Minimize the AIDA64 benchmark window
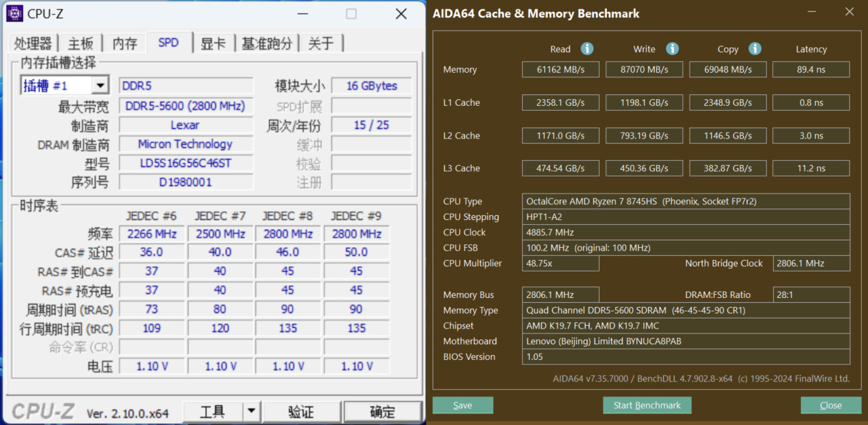This screenshot has width=868, height=425. (812, 12)
